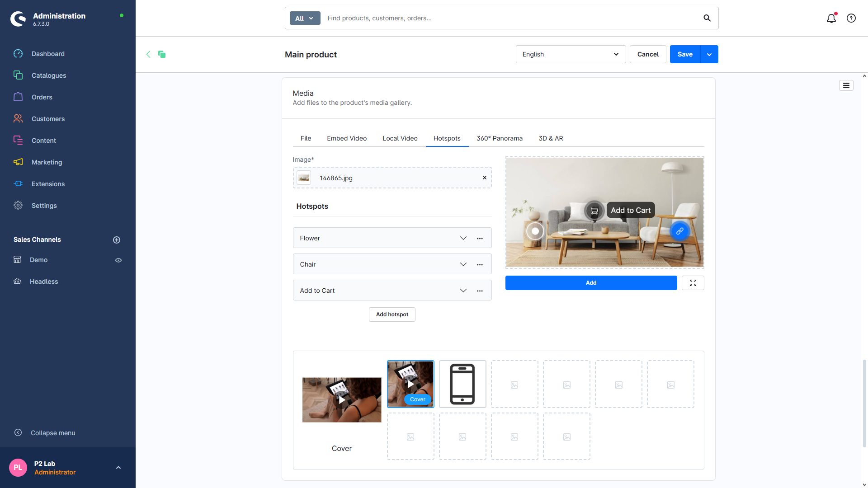Image resolution: width=868 pixels, height=488 pixels.
Task: Toggle Demo sales channel visibility eye
Action: (118, 260)
